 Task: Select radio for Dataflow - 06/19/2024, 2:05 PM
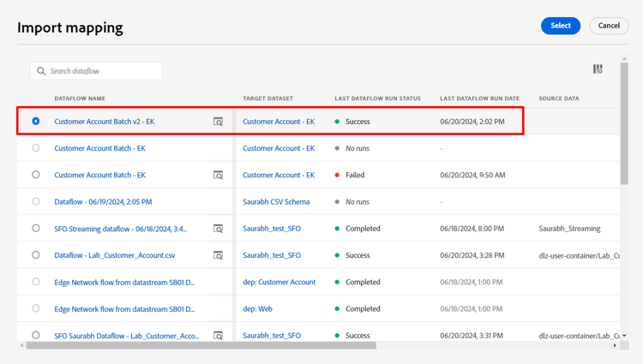pyautogui.click(x=36, y=201)
